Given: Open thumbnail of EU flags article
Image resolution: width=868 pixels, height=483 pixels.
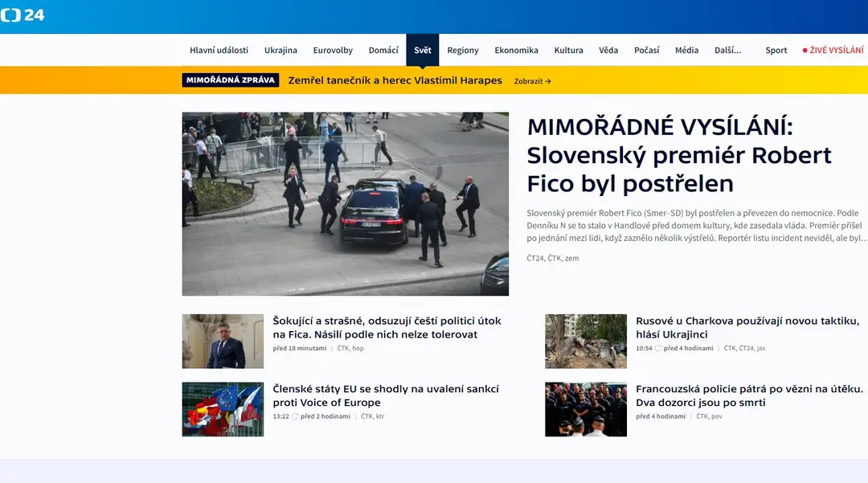Looking at the screenshot, I should 223,409.
